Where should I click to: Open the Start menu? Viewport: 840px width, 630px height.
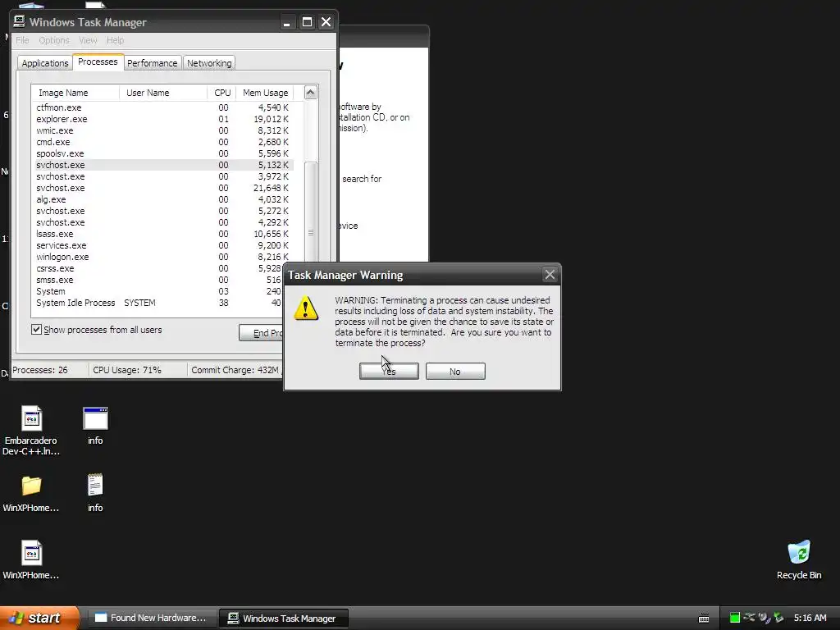coord(39,618)
